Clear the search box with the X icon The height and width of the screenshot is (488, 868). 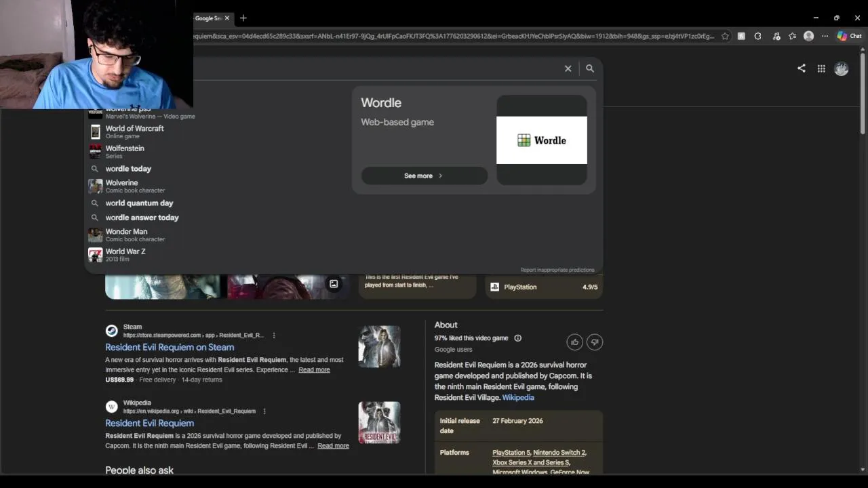568,68
